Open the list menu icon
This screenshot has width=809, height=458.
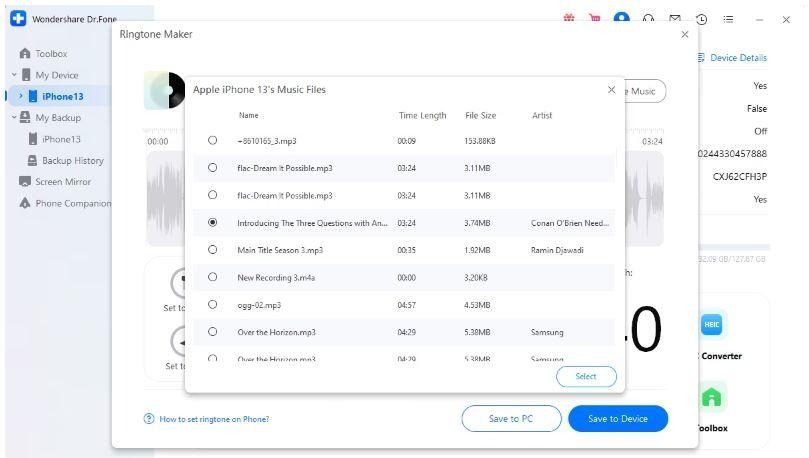click(x=728, y=19)
